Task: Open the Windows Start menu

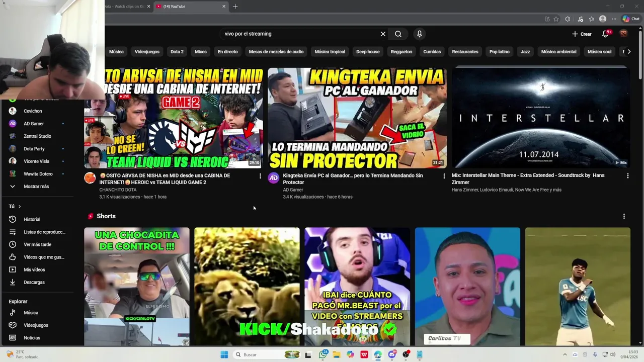Action: (x=224, y=354)
